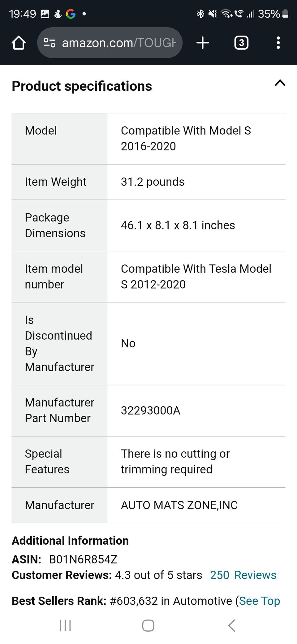Tap the Android back navigation arrow

click(232, 625)
